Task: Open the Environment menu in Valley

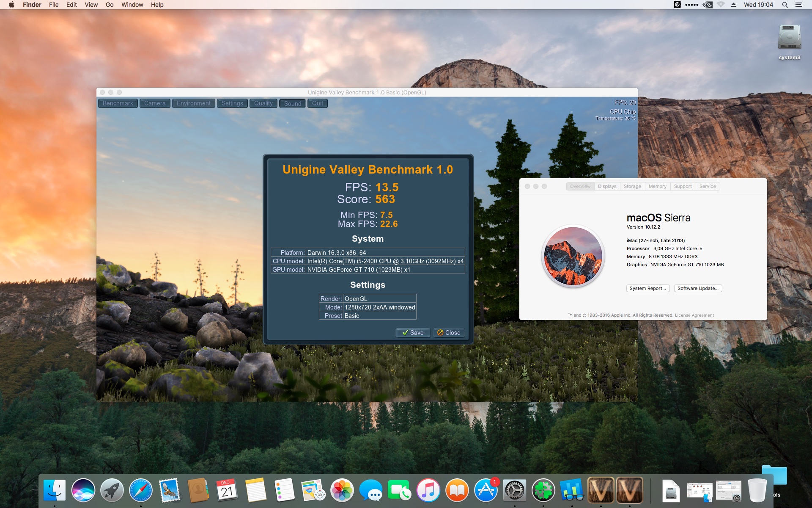Action: (193, 103)
